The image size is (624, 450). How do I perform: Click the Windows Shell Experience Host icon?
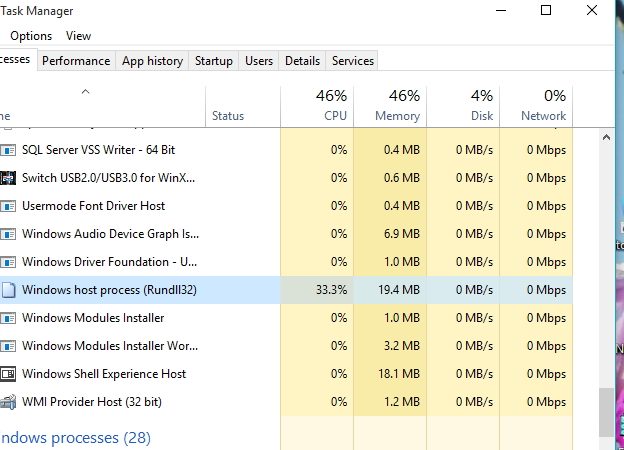[8, 374]
